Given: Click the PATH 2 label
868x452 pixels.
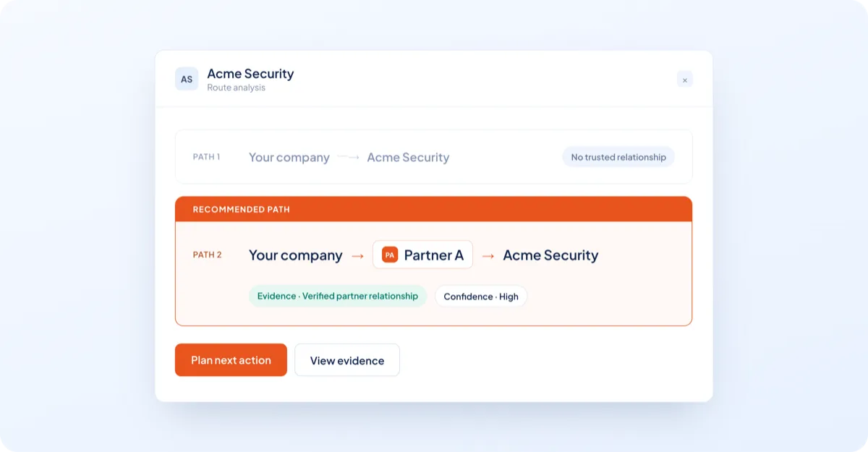Looking at the screenshot, I should pyautogui.click(x=208, y=255).
